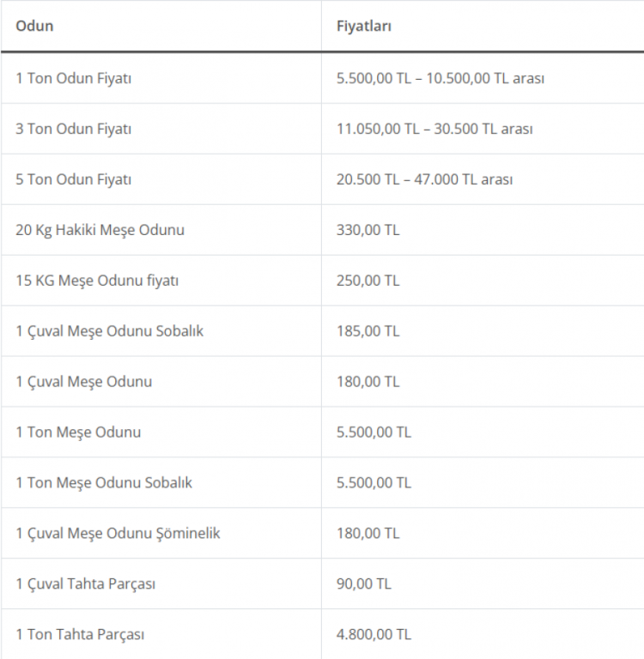Click the 'Odun' column header

(x=34, y=26)
